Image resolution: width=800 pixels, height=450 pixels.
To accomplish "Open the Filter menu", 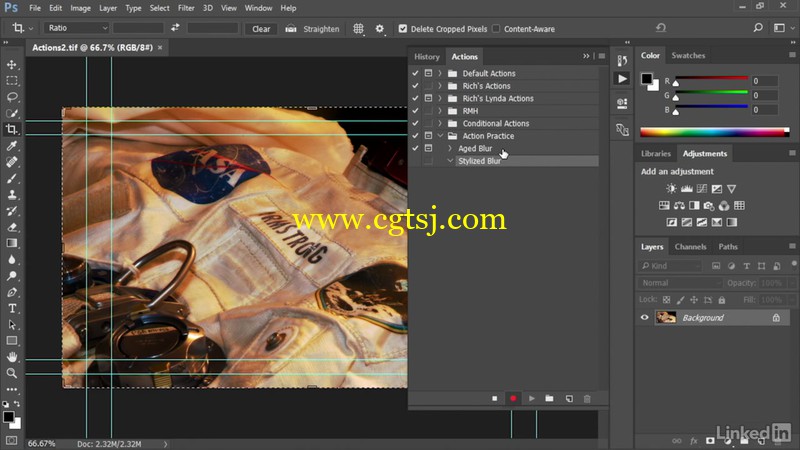I will pyautogui.click(x=186, y=8).
